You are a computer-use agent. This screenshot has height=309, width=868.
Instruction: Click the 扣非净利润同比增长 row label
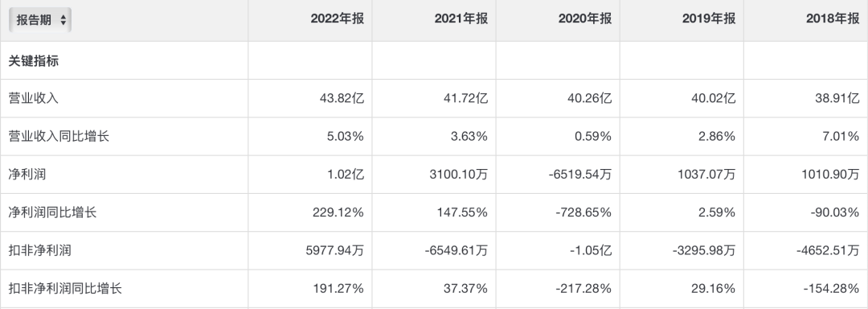[x=65, y=289]
